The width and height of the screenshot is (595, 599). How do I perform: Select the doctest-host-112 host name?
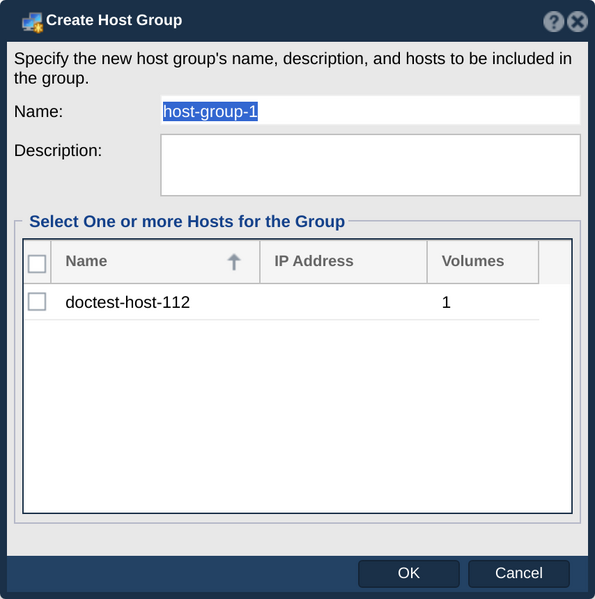click(128, 302)
